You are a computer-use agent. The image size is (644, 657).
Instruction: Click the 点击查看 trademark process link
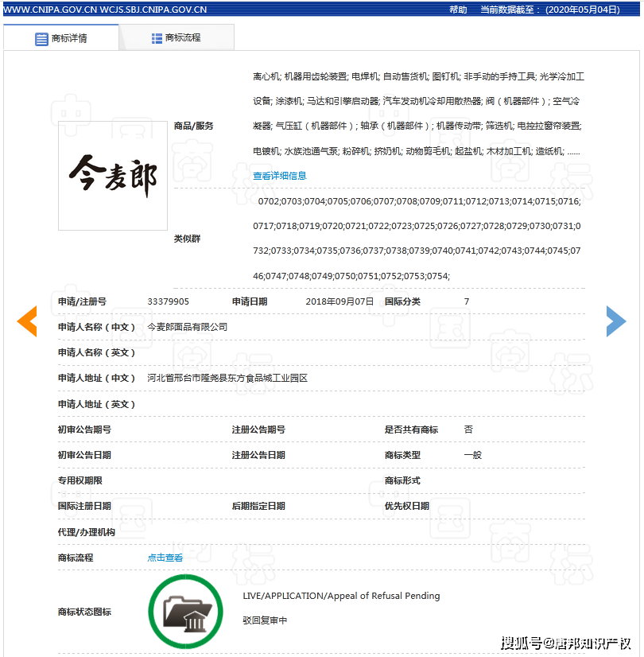click(x=165, y=558)
